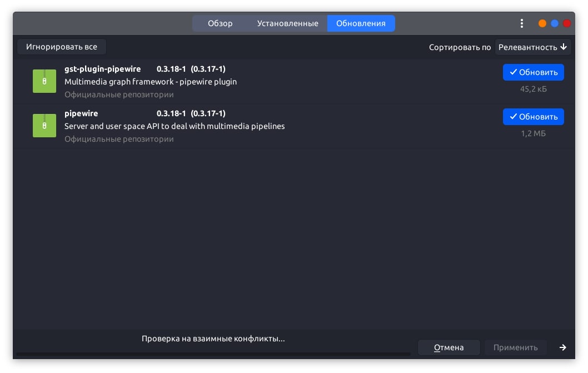Click the Отмена button
The width and height of the screenshot is (588, 373).
coord(449,347)
